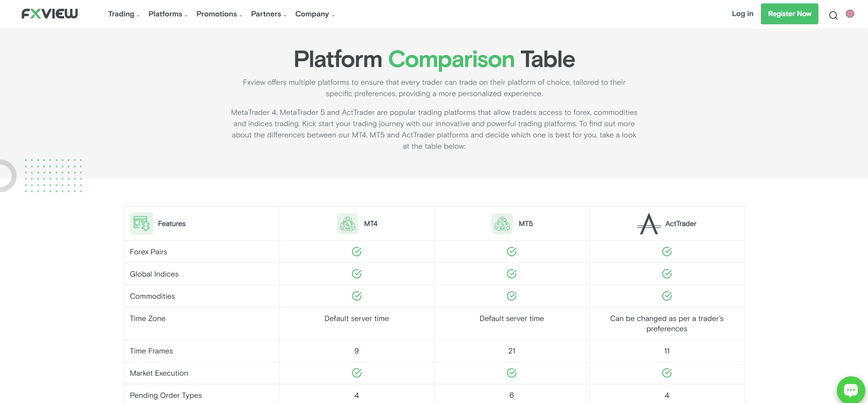The width and height of the screenshot is (868, 403).
Task: Click Forex Pairs checkmark under ActTrader
Action: pyautogui.click(x=667, y=252)
